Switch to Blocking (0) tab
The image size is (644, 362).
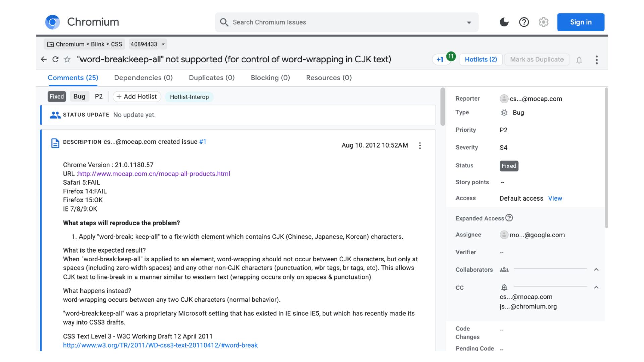click(270, 78)
